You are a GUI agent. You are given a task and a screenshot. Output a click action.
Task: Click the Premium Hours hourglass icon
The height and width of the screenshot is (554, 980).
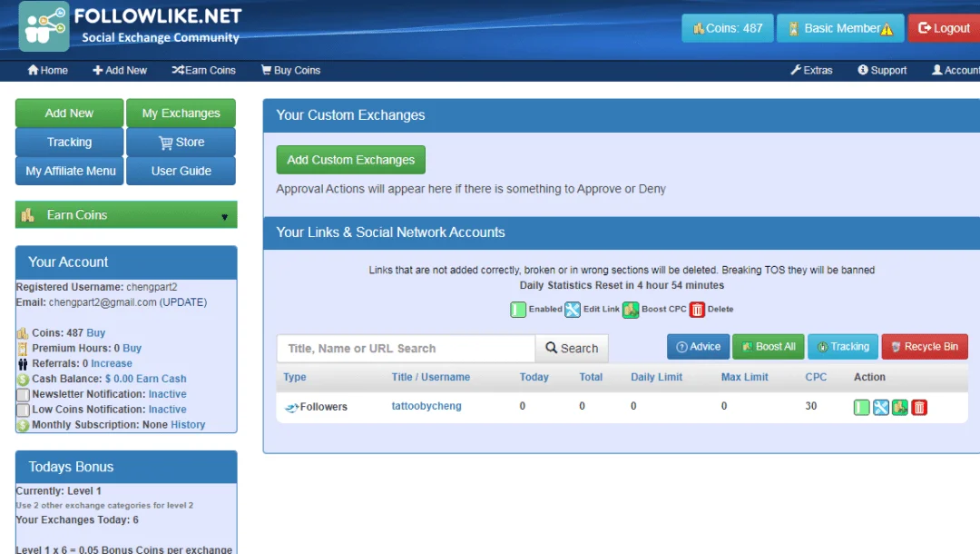23,348
